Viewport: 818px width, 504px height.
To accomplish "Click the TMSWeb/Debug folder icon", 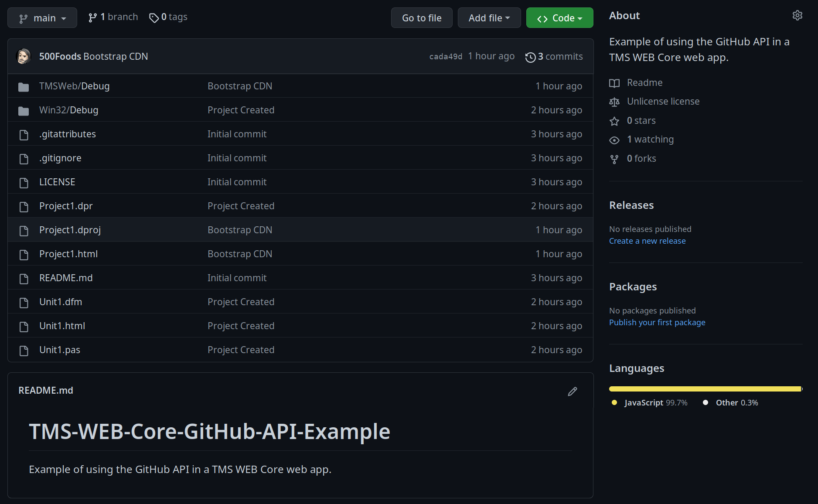I will (24, 87).
